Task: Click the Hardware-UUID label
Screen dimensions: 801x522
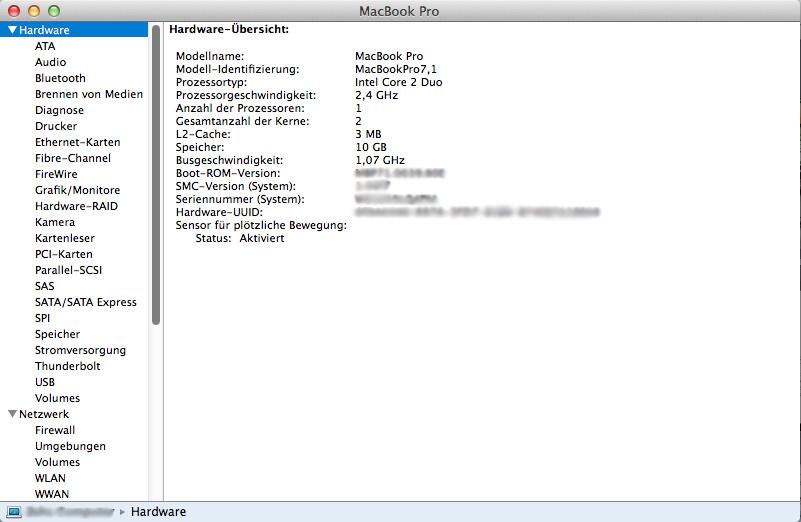Action: [219, 212]
